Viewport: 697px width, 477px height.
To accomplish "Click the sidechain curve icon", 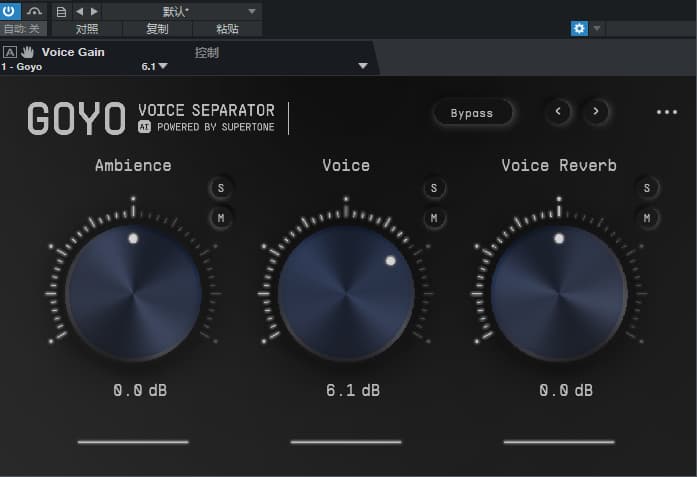I will [x=34, y=11].
